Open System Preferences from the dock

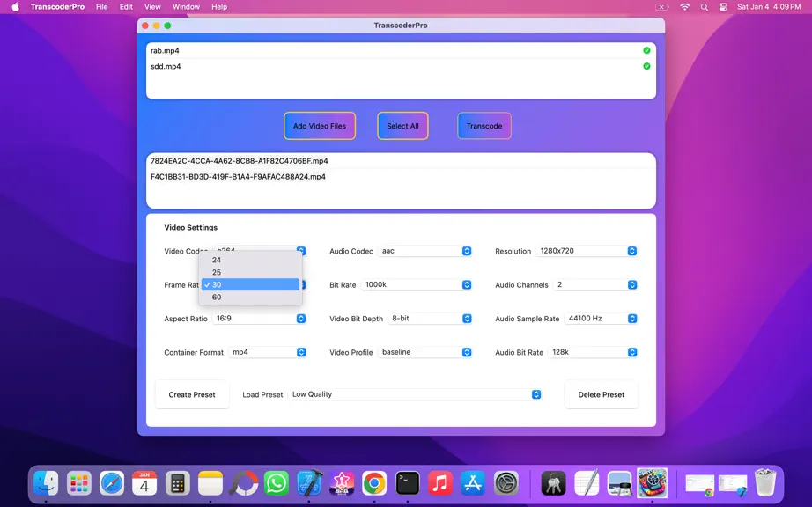click(506, 484)
